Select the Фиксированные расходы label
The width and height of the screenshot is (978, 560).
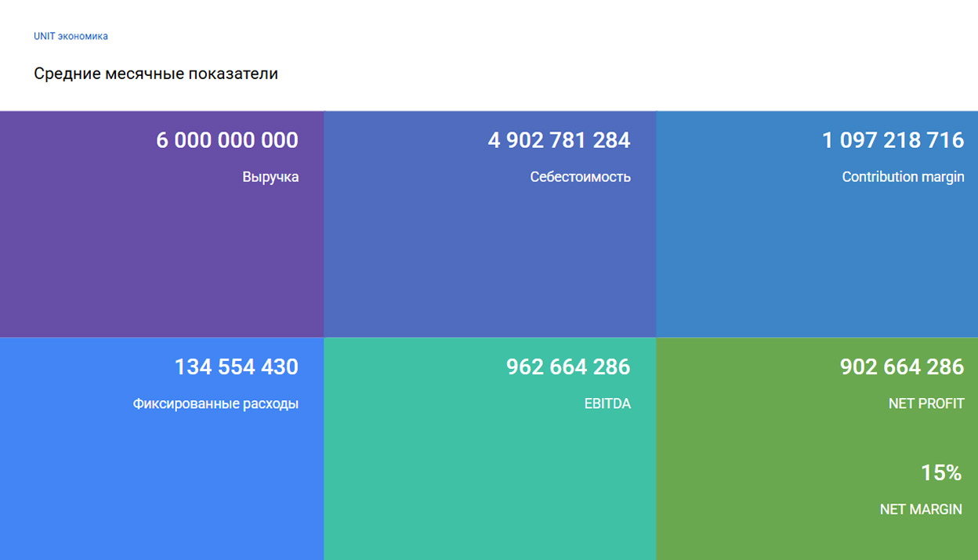[216, 404]
